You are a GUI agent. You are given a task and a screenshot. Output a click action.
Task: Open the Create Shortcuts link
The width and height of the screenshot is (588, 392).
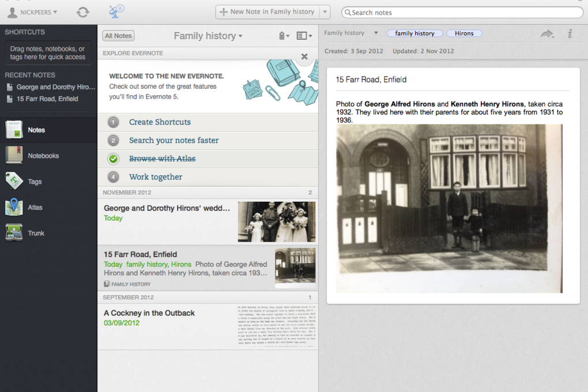(160, 122)
